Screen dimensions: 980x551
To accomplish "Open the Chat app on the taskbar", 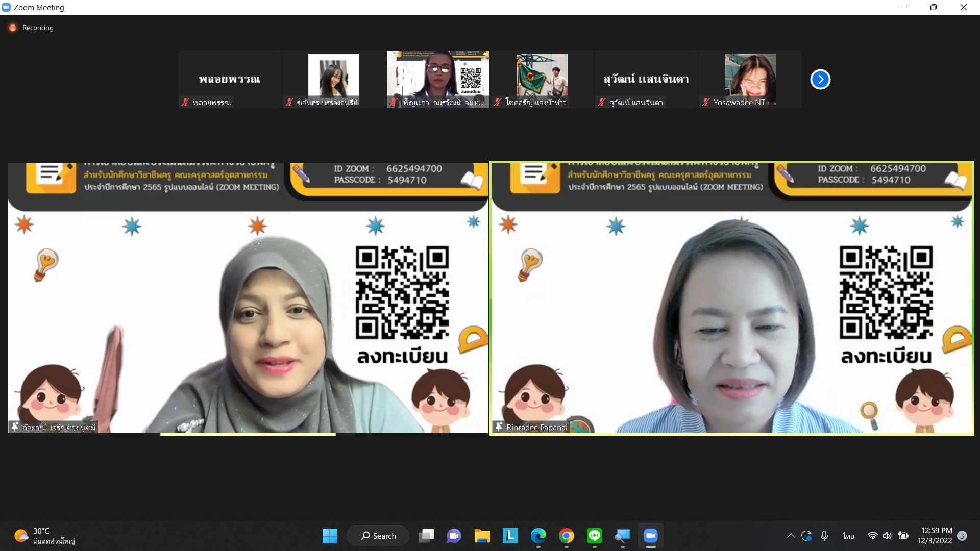I will [454, 536].
